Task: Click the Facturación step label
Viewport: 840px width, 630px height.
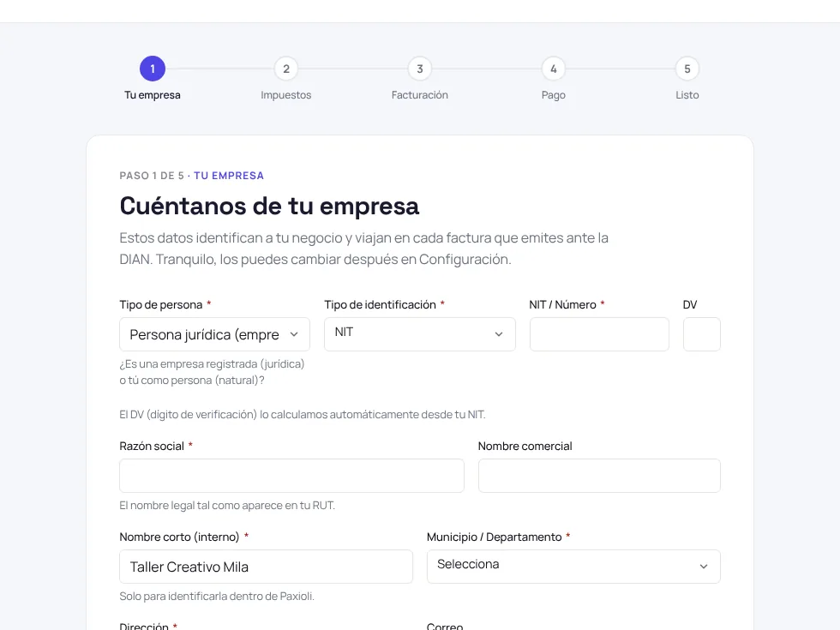Action: (420, 95)
